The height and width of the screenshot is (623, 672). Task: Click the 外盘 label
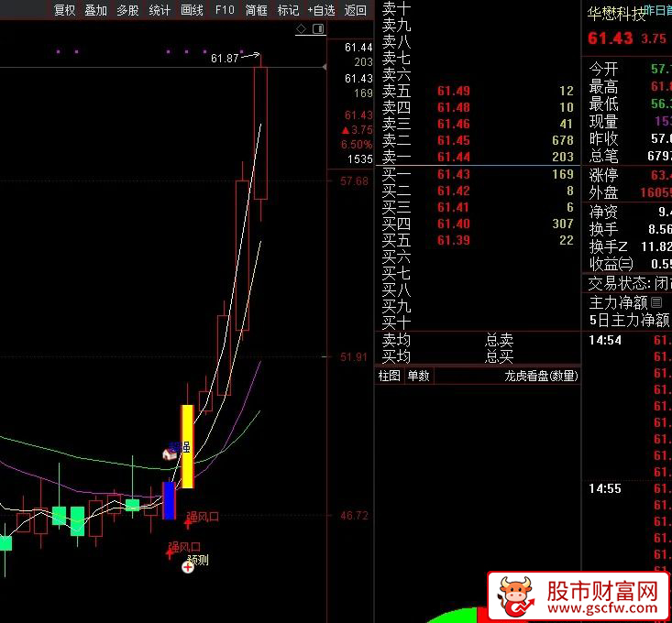tap(603, 192)
